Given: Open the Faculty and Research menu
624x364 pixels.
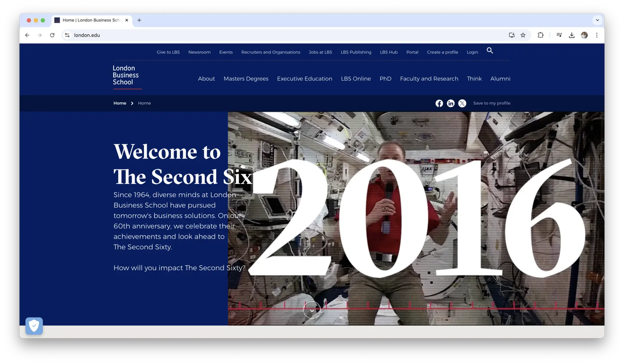Looking at the screenshot, I should coord(429,79).
